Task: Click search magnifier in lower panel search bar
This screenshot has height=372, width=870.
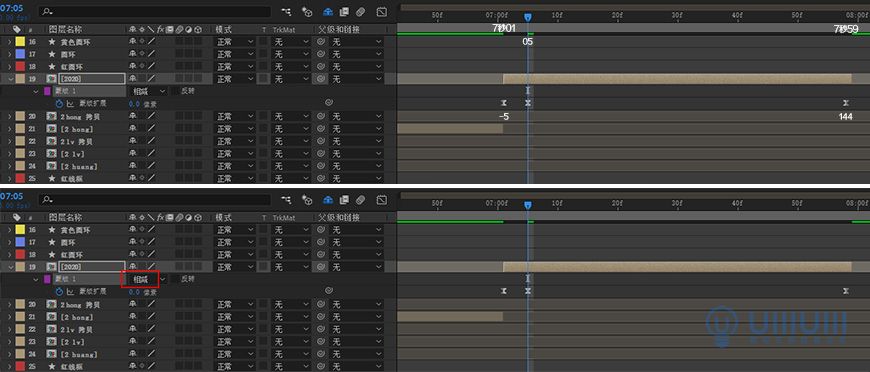Action: tap(48, 199)
